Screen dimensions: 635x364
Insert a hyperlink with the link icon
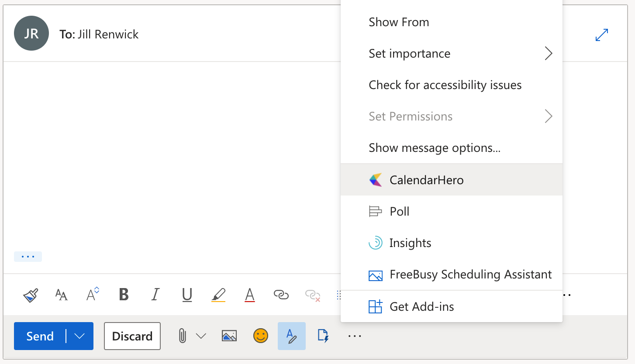click(x=281, y=295)
